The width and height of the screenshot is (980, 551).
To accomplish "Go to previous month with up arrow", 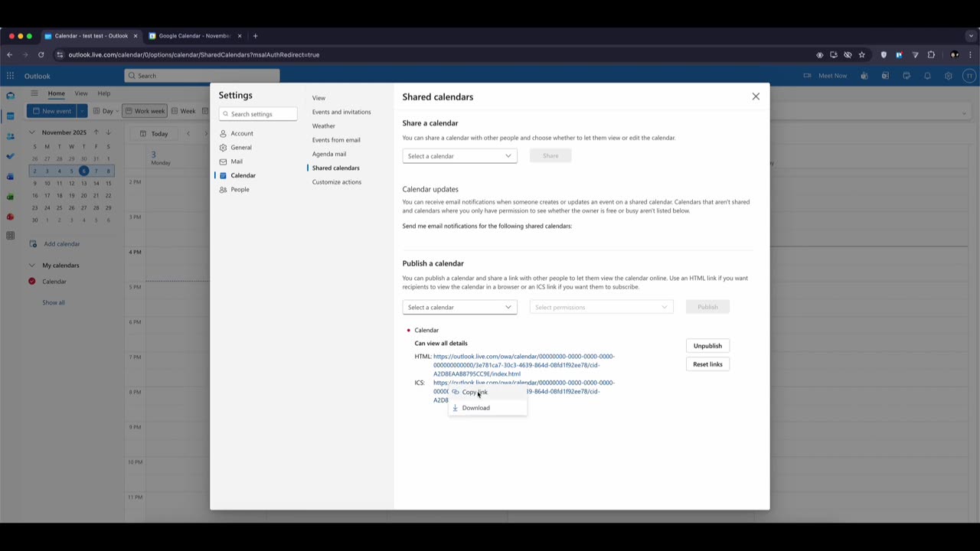I will [x=96, y=132].
